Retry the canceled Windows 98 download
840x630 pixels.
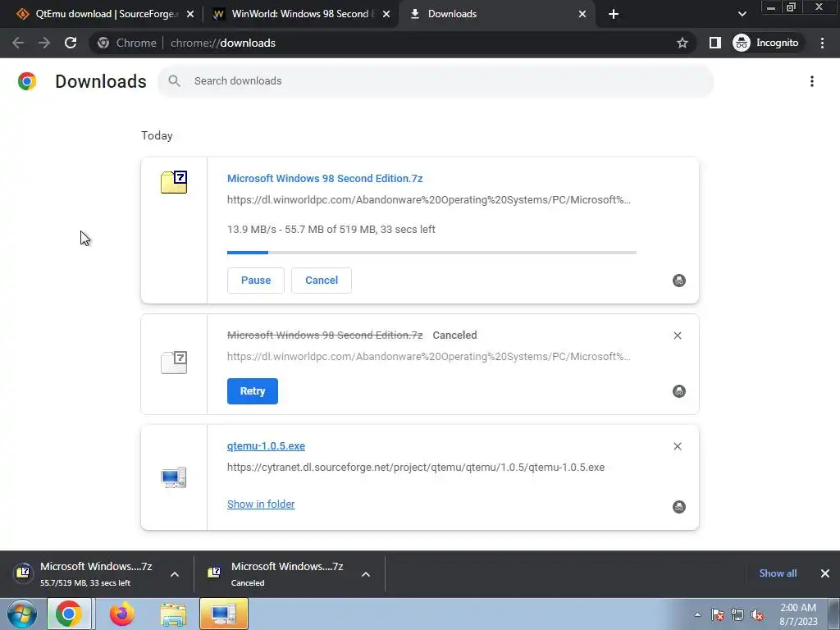click(253, 391)
